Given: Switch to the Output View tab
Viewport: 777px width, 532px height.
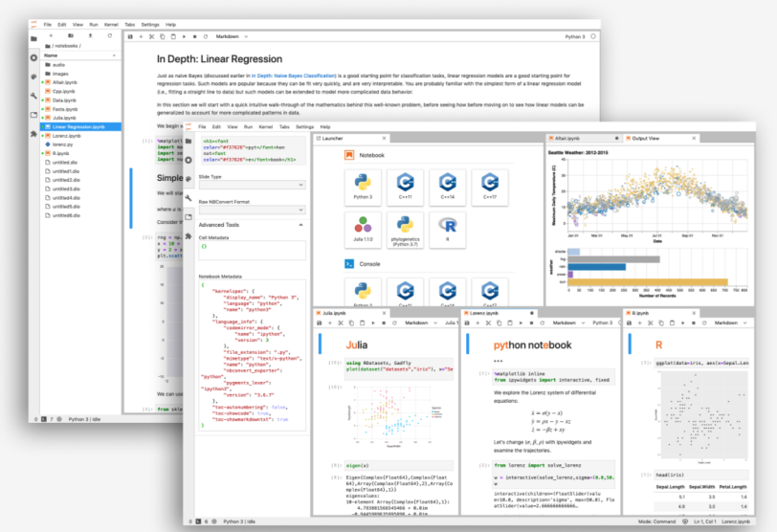Looking at the screenshot, I should (x=660, y=138).
